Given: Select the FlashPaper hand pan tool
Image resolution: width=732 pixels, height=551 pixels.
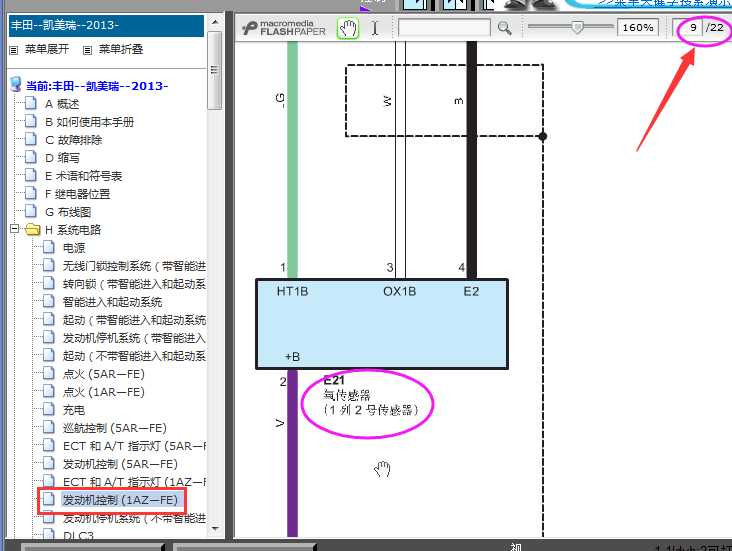Looking at the screenshot, I should coord(348,28).
